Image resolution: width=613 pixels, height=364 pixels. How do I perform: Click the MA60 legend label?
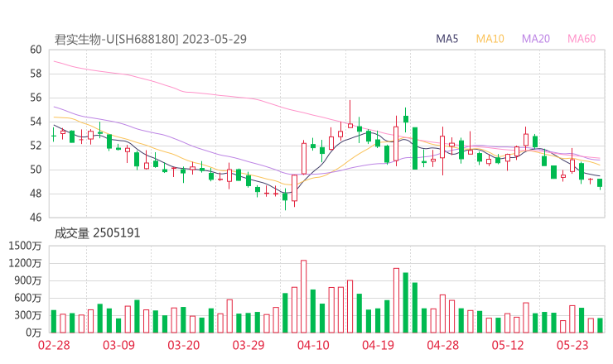[x=582, y=39]
